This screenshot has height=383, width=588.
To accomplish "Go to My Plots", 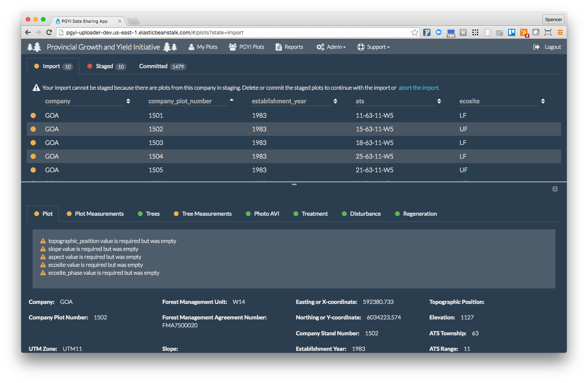I will pos(203,47).
